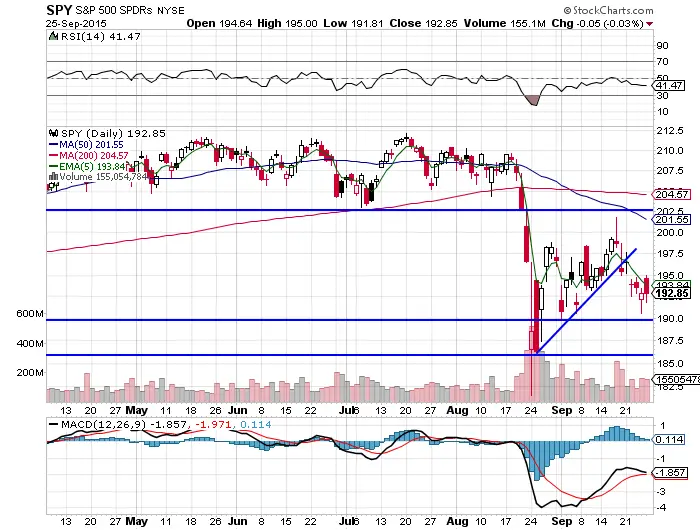Click the 41.47 RSI value tag on right axis
This screenshot has height=530, width=700.
tap(669, 85)
